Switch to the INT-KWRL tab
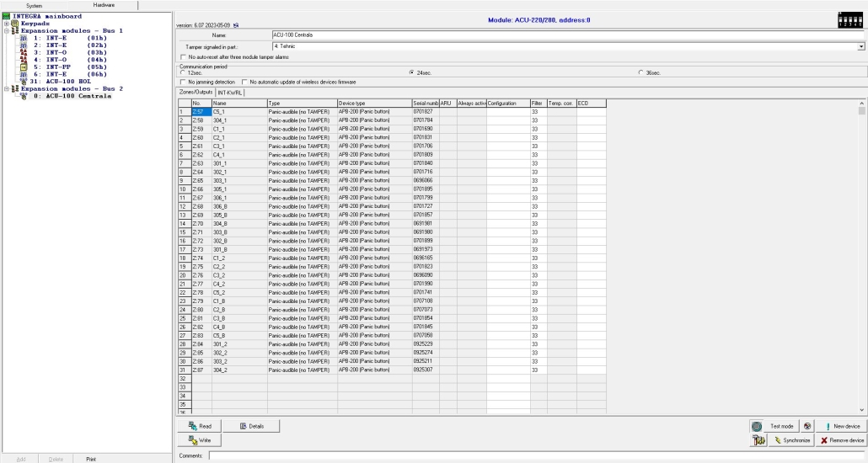 pyautogui.click(x=228, y=92)
